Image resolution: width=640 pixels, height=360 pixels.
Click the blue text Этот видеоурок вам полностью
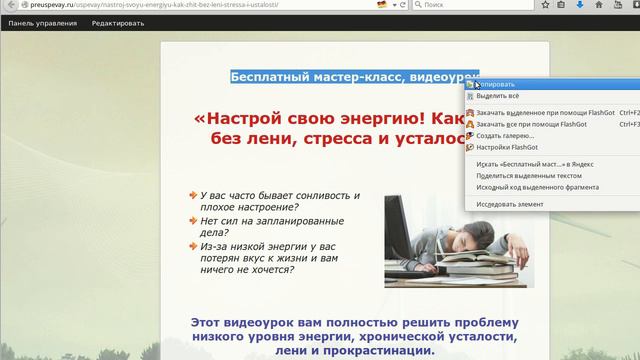[x=355, y=322]
